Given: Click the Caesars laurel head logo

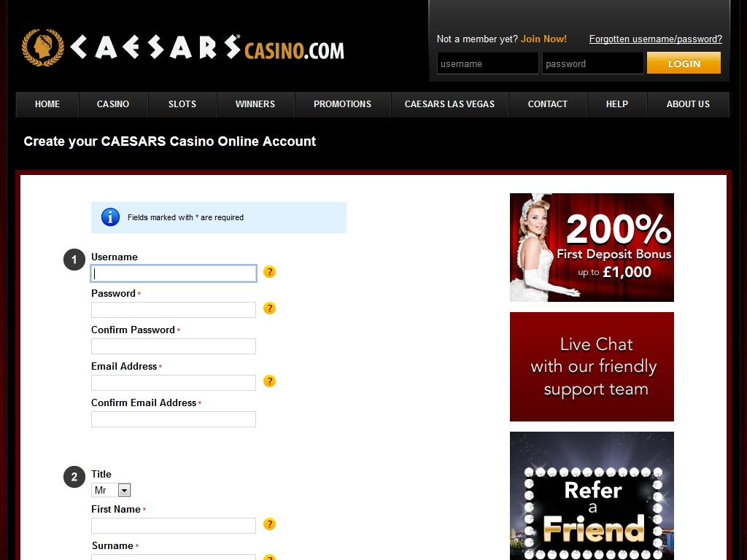Looking at the screenshot, I should pyautogui.click(x=42, y=48).
